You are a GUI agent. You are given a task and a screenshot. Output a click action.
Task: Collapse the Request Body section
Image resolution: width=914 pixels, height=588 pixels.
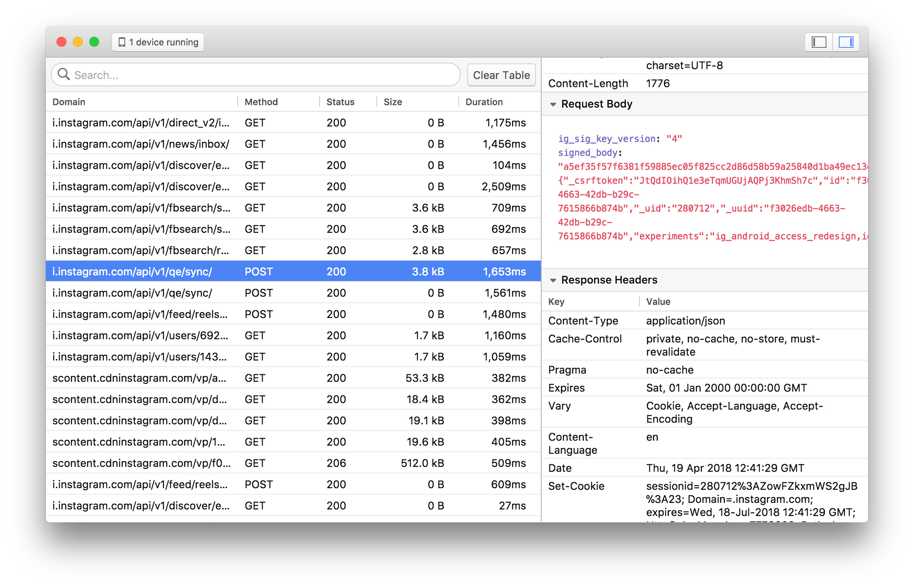554,104
